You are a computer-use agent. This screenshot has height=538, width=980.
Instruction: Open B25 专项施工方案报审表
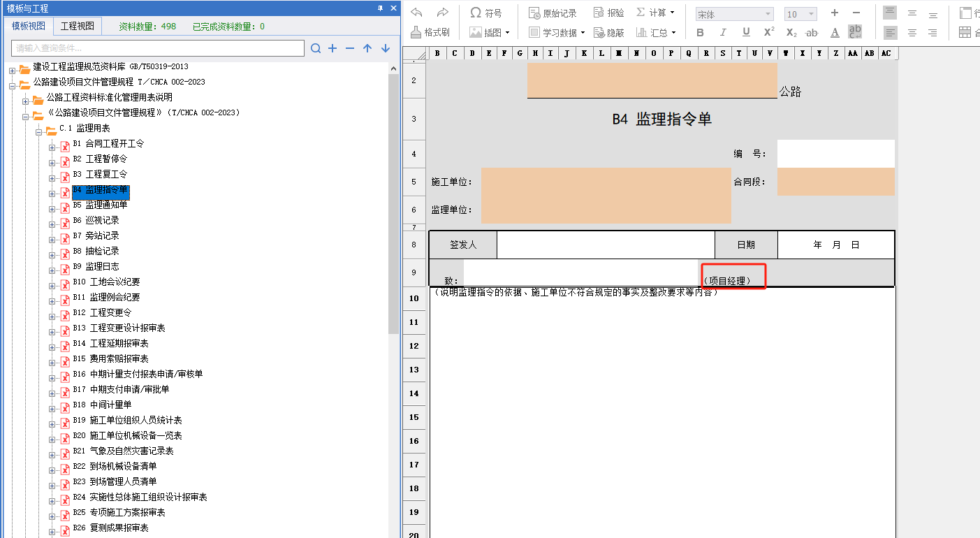[119, 512]
